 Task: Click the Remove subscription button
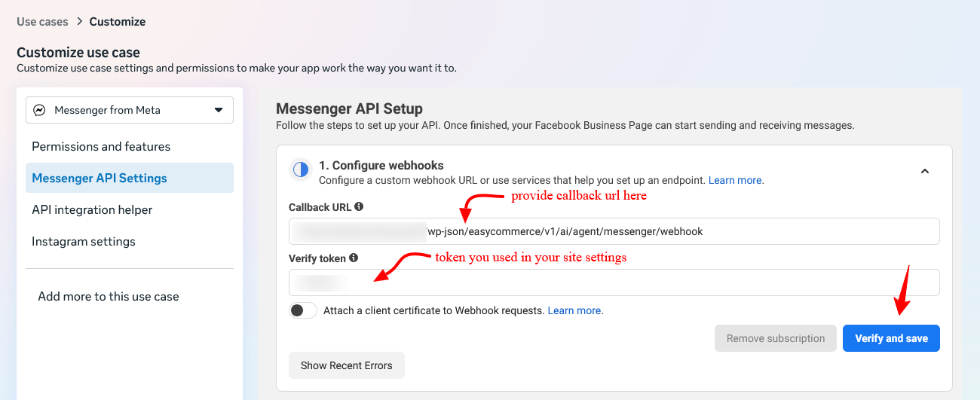point(776,338)
